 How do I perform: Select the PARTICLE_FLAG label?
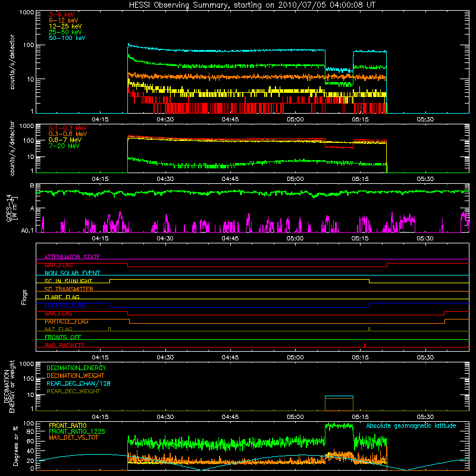coord(67,321)
